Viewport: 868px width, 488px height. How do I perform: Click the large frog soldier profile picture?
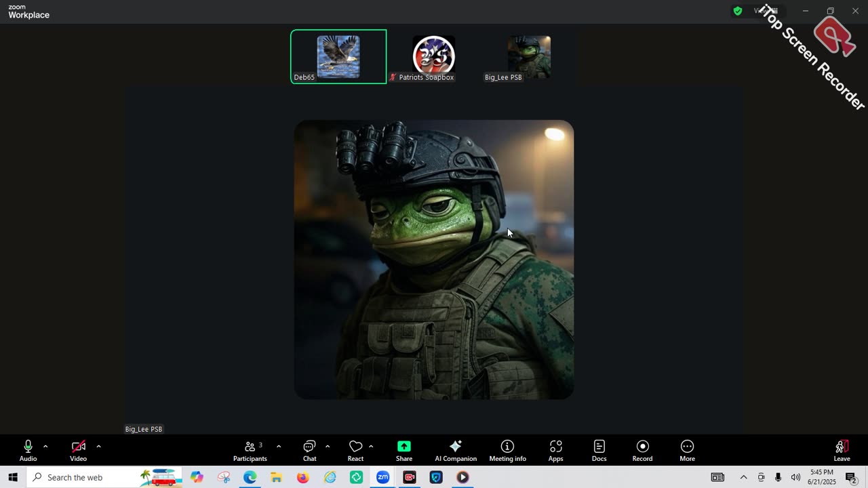pyautogui.click(x=434, y=260)
